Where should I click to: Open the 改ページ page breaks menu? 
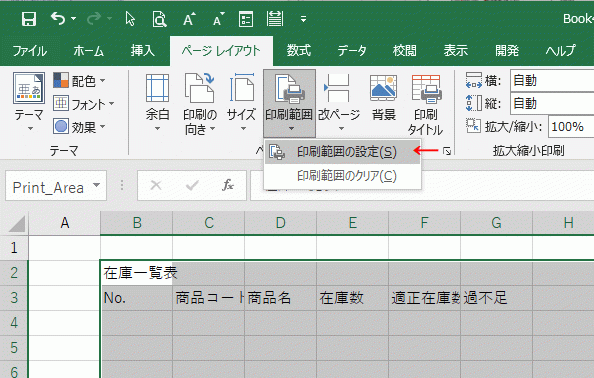pyautogui.click(x=339, y=103)
